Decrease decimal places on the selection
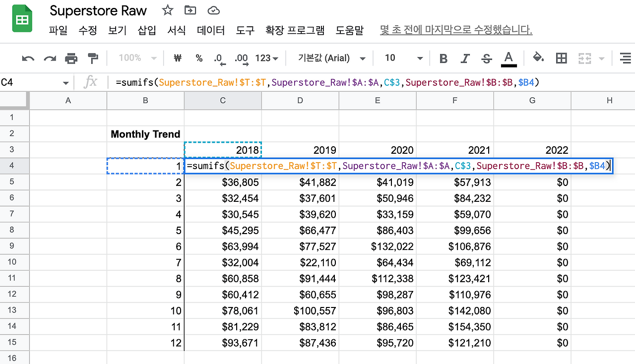The height and width of the screenshot is (364, 635). [x=219, y=58]
